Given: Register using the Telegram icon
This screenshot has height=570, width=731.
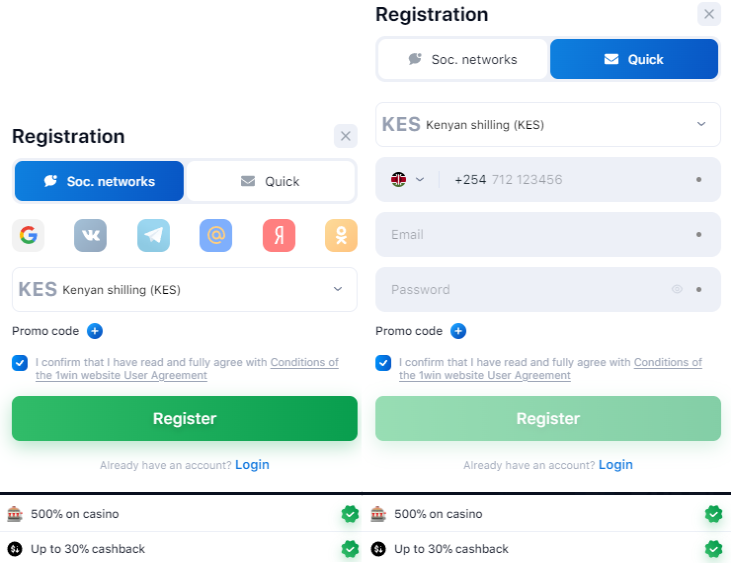Looking at the screenshot, I should click(x=153, y=236).
